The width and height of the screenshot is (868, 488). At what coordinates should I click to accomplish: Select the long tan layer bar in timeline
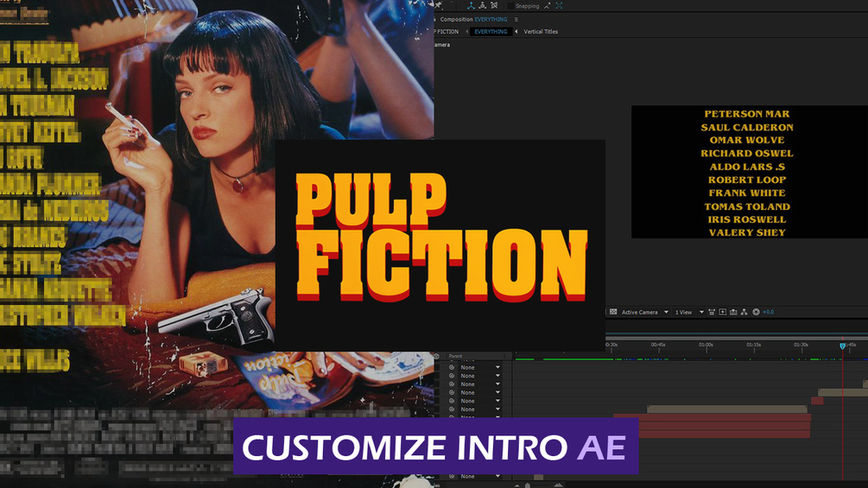pos(727,409)
